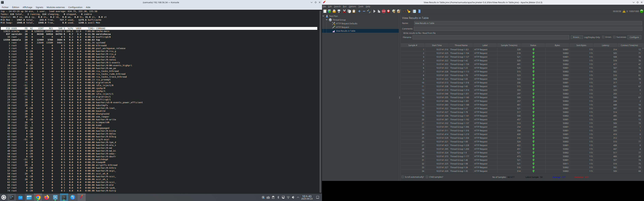Screen dimensions: 644x201
Task: Open the Run menu in JMeter
Action: click(x=344, y=7)
